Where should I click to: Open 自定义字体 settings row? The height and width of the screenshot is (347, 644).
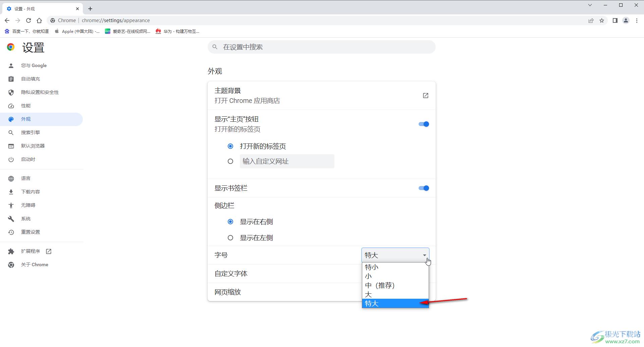coord(322,274)
